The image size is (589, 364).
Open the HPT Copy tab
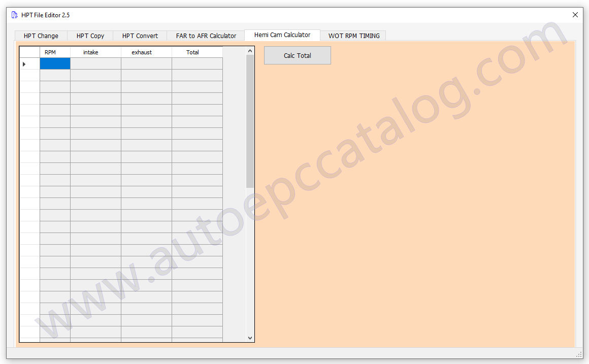(x=90, y=36)
